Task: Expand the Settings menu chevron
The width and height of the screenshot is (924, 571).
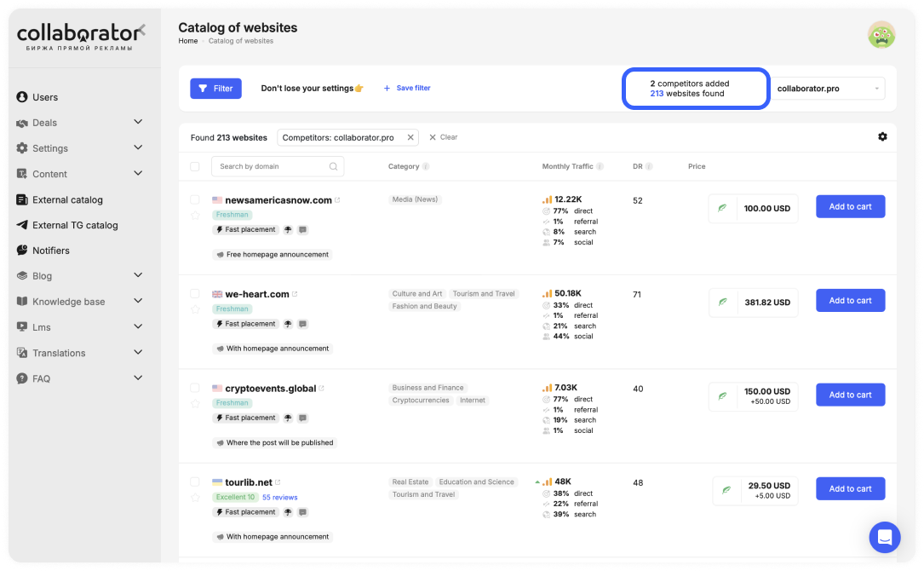Action: tap(138, 147)
